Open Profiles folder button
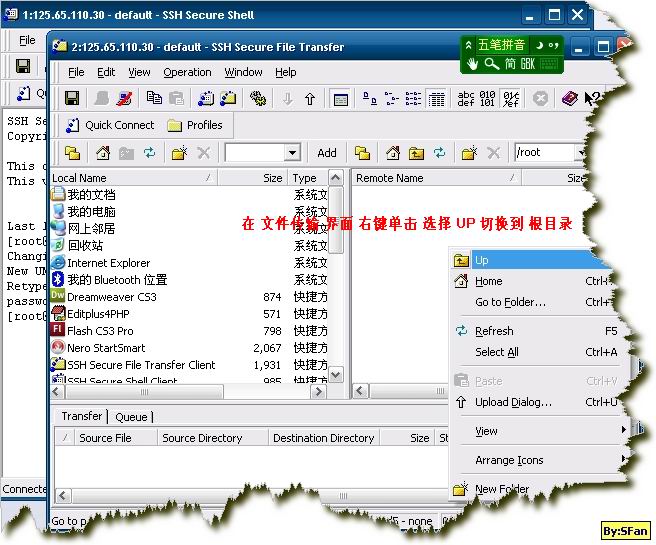Screen dimensions: 656x545 (x=195, y=125)
